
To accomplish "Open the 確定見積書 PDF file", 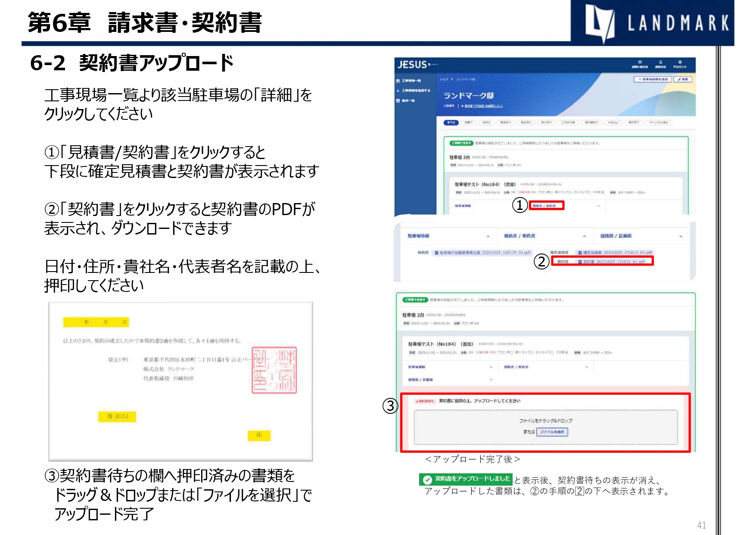I will point(615,253).
